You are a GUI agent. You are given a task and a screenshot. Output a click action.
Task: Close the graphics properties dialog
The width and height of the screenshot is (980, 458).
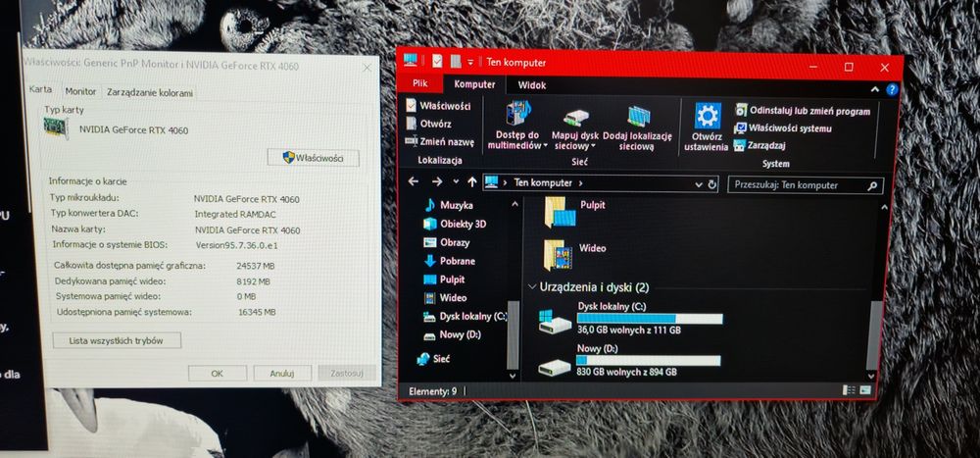365,67
